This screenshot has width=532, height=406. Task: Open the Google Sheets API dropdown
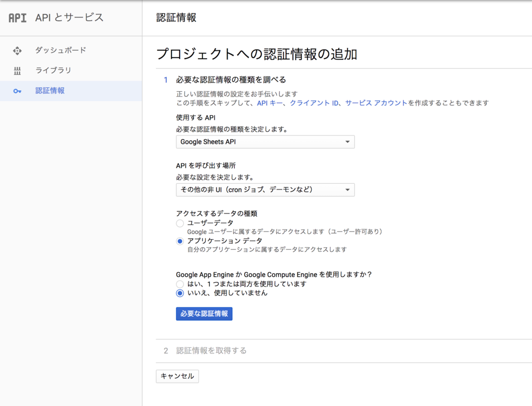click(265, 142)
